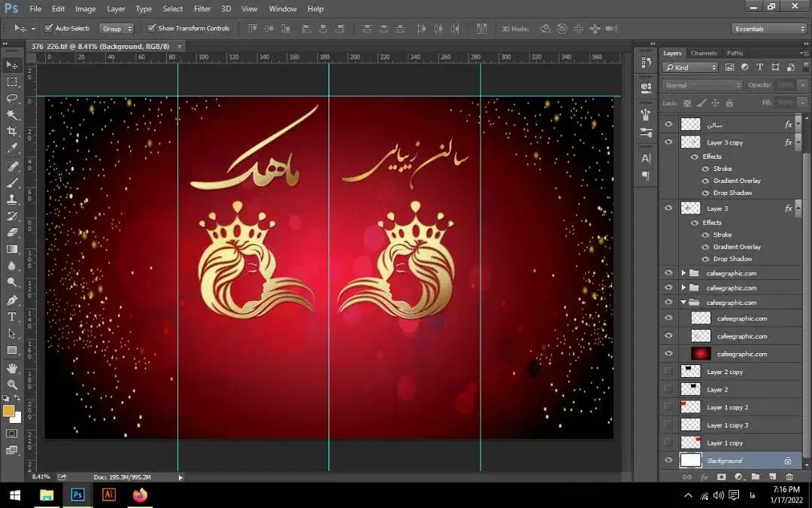Choose the Hand tool
Screen dimensions: 812x508
[x=12, y=368]
